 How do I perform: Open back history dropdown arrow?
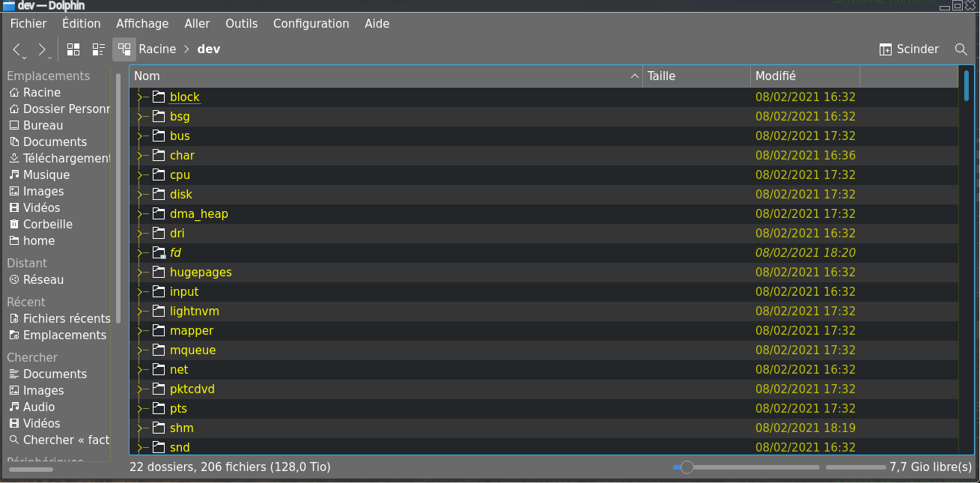pyautogui.click(x=25, y=58)
